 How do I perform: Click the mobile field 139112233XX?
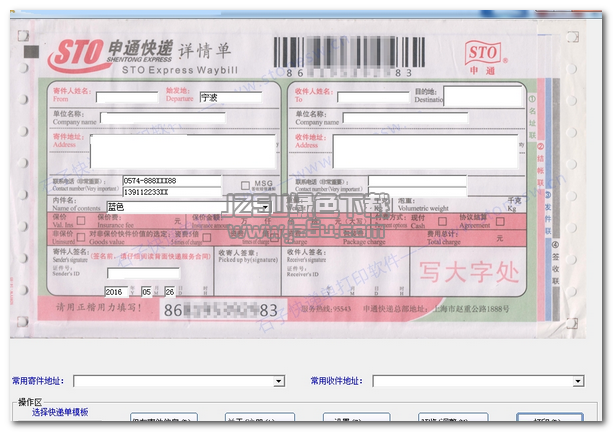coord(172,192)
